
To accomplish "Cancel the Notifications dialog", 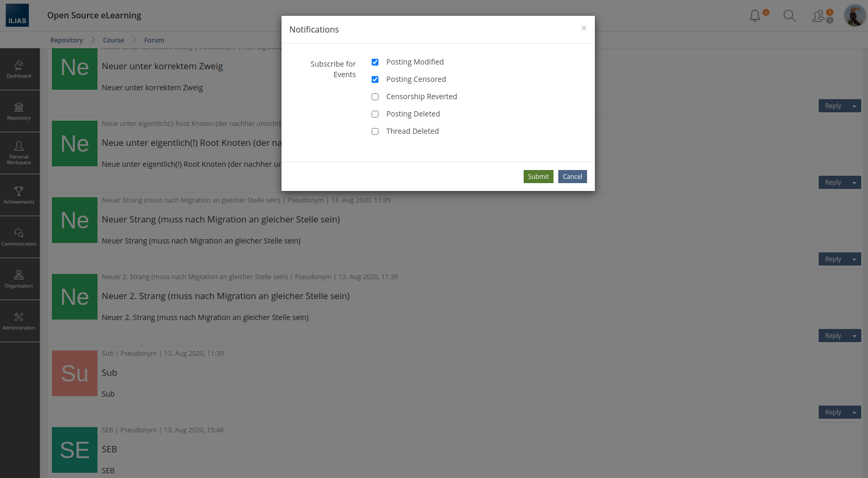I will [572, 177].
